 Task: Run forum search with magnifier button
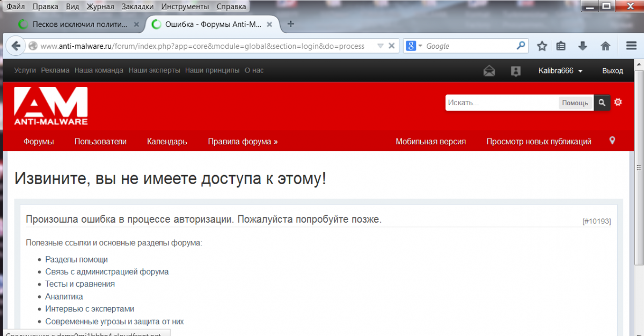tap(602, 103)
